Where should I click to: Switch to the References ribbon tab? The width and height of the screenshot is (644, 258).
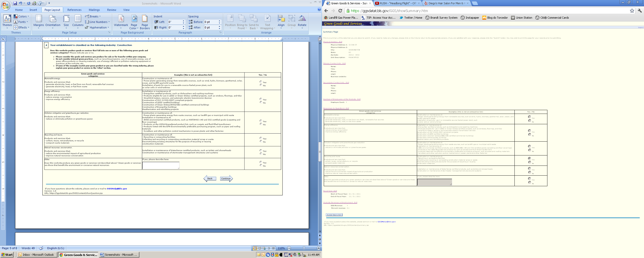coord(74,10)
